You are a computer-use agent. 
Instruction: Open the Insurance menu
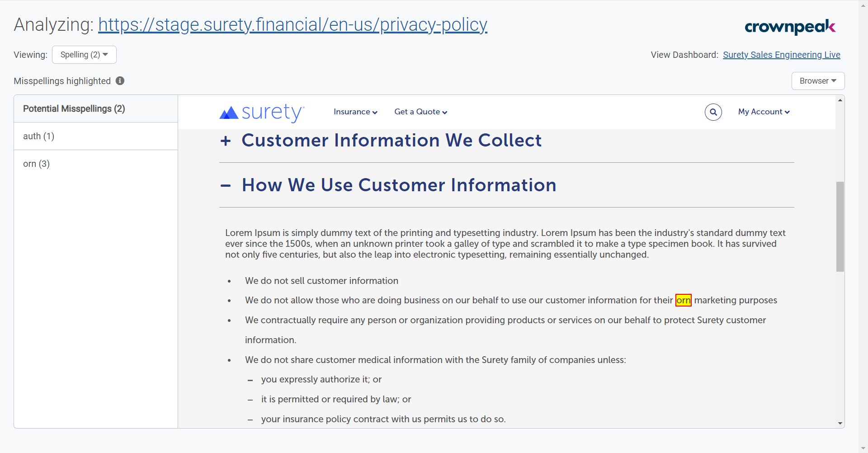[355, 112]
